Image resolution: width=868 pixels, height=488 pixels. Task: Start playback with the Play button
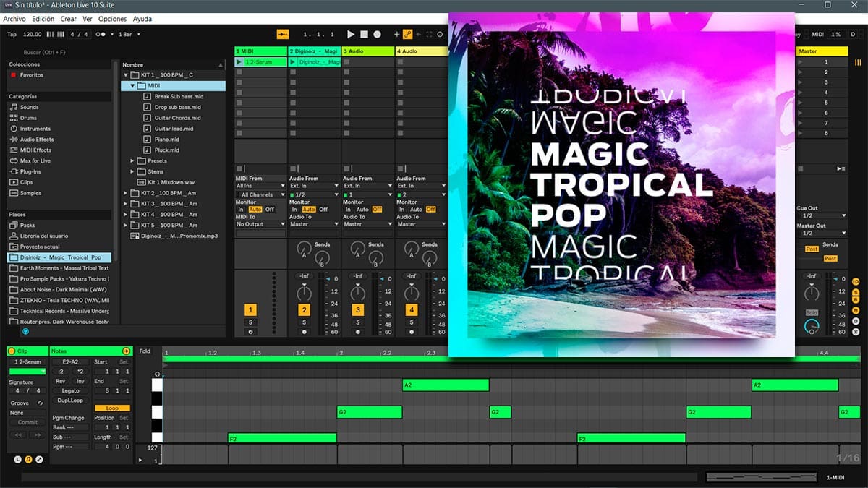(351, 34)
